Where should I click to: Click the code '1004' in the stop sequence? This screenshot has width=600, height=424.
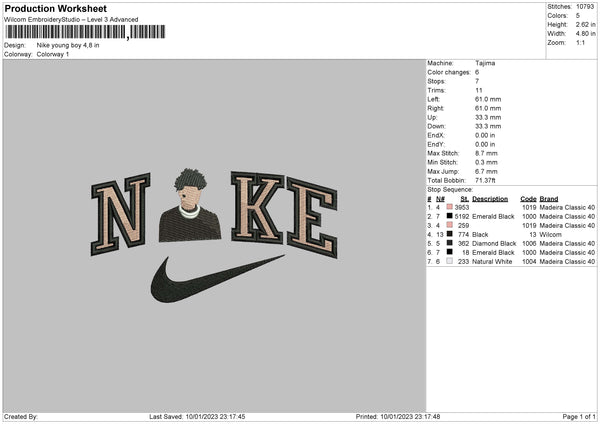[529, 262]
